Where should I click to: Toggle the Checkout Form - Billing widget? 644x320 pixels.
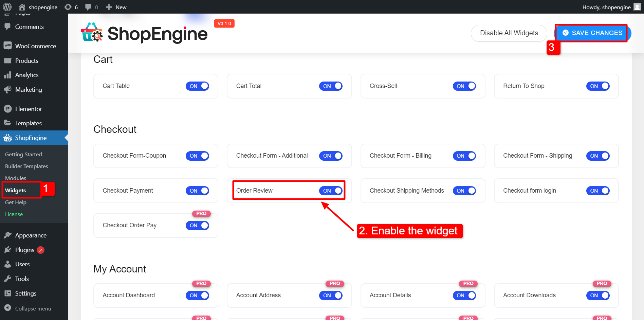[x=464, y=156]
